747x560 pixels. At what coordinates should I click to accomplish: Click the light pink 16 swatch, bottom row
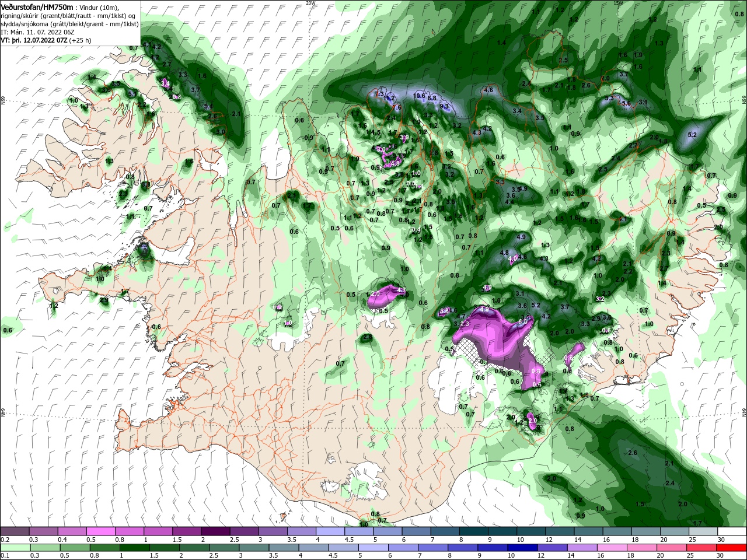[613, 548]
